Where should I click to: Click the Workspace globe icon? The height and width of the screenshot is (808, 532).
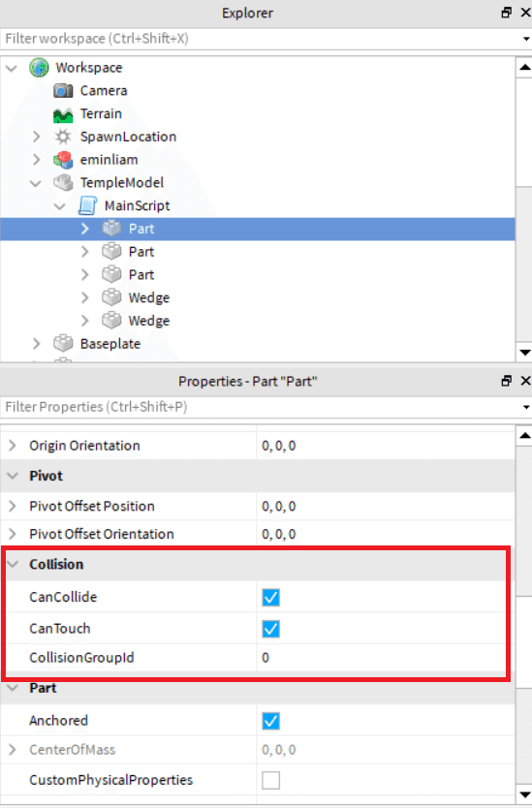(x=39, y=68)
